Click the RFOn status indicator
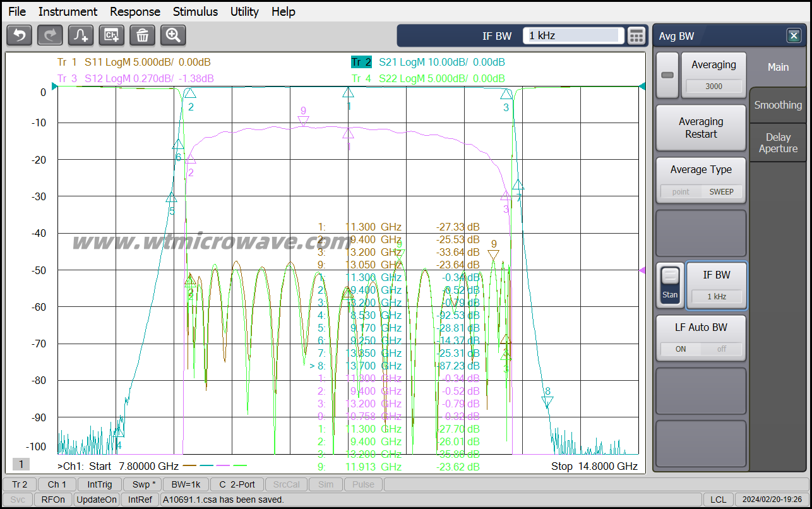 click(53, 500)
